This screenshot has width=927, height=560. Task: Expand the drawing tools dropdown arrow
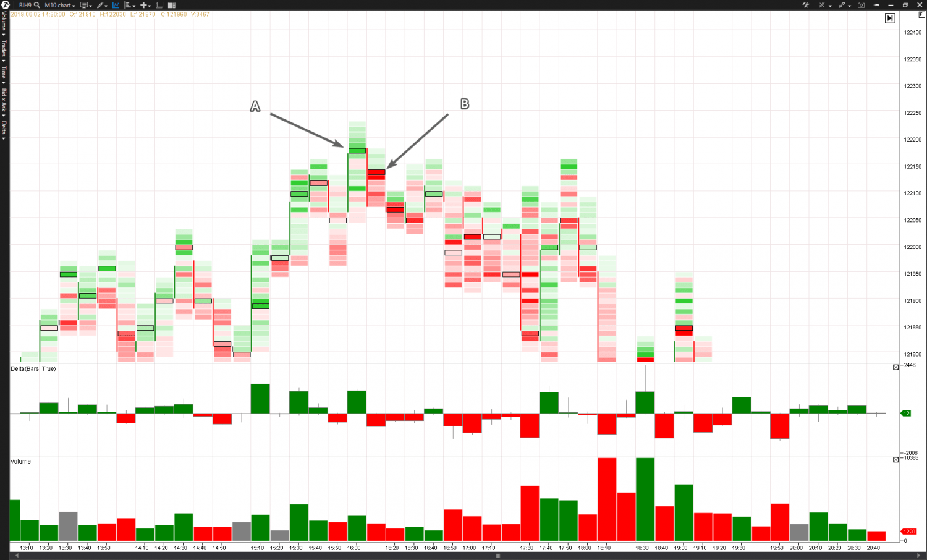pyautogui.click(x=106, y=6)
